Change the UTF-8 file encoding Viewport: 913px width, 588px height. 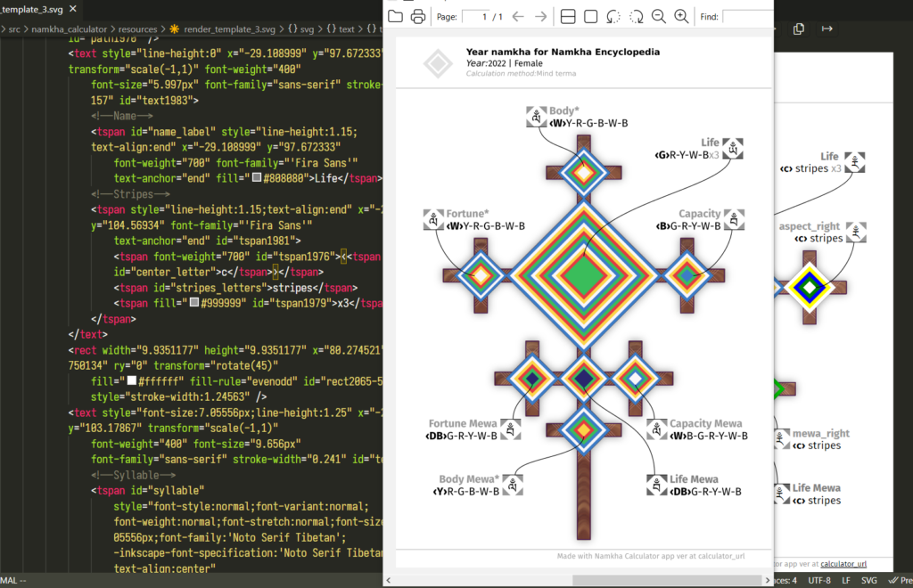click(819, 581)
